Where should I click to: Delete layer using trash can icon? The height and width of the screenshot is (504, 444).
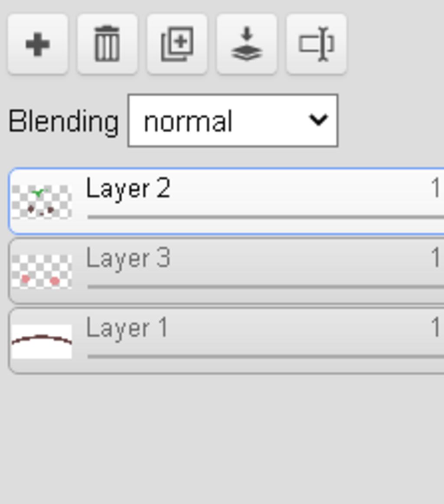coord(107,44)
